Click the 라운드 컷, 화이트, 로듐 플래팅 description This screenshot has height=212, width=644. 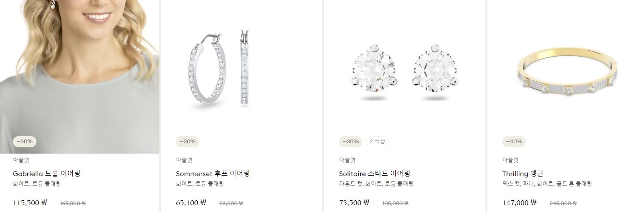point(376,184)
